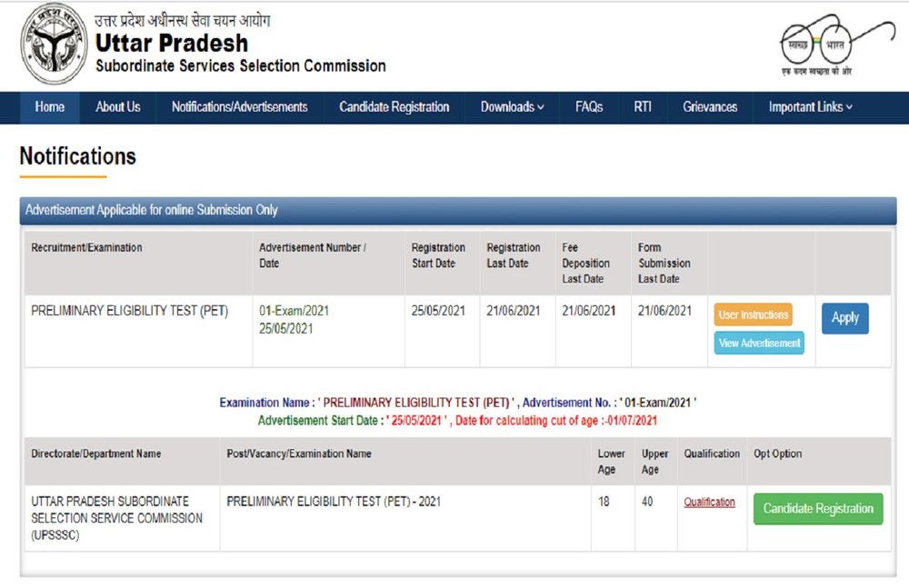The height and width of the screenshot is (588, 909).
Task: Open Notifications/Advertisements menu
Action: click(240, 107)
